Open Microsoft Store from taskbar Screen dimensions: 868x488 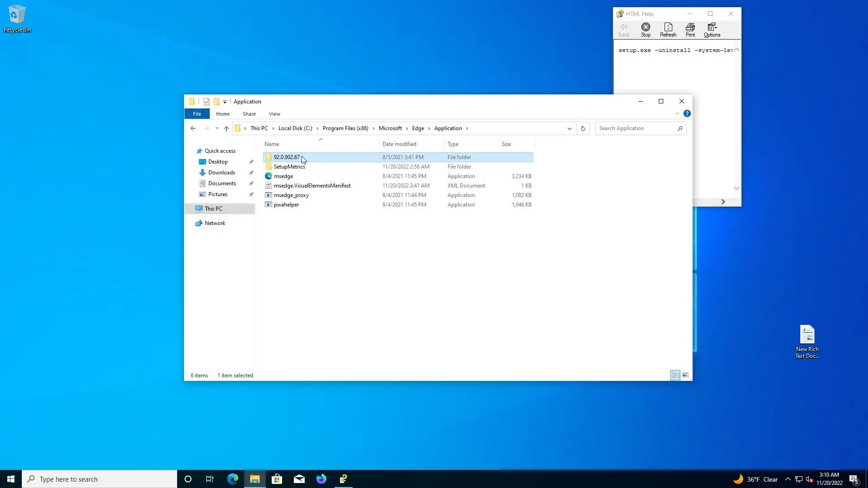(x=277, y=479)
